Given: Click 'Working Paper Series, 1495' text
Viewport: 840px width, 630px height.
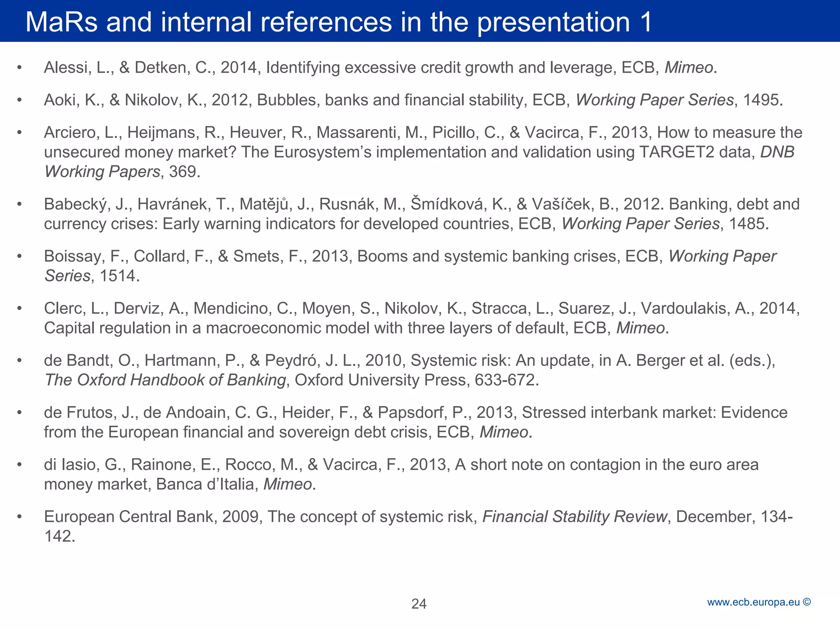Looking at the screenshot, I should [678, 100].
